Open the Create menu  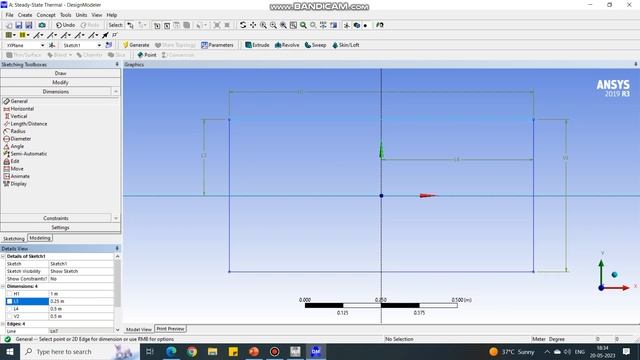pos(25,15)
